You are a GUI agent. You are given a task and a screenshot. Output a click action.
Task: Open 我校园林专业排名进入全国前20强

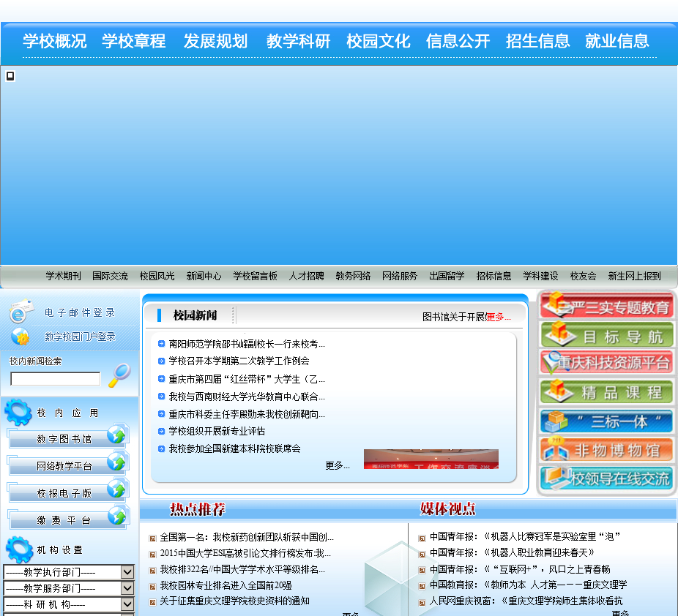[226, 585]
